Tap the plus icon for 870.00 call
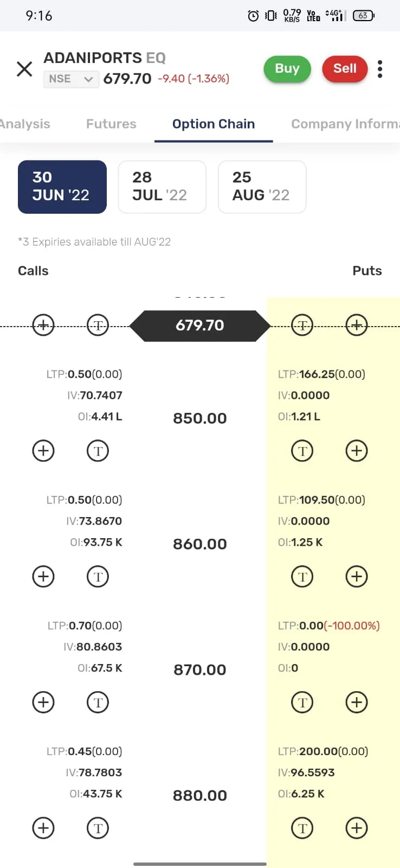Screen dimensions: 400x868 click(43, 703)
